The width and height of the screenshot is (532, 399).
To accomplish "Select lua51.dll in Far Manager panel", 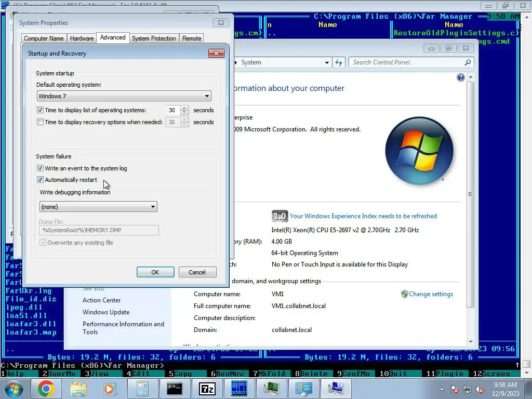I will point(26,315).
